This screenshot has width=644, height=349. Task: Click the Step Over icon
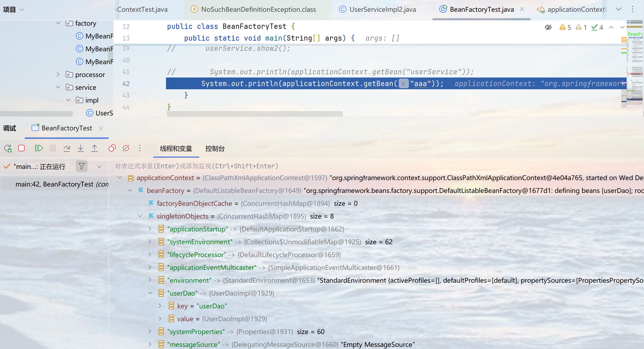(x=67, y=148)
